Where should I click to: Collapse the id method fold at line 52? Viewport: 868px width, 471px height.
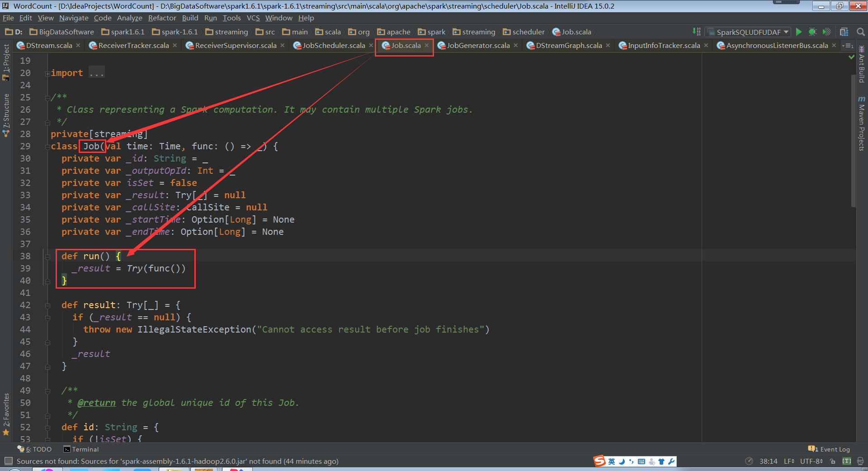(47, 428)
